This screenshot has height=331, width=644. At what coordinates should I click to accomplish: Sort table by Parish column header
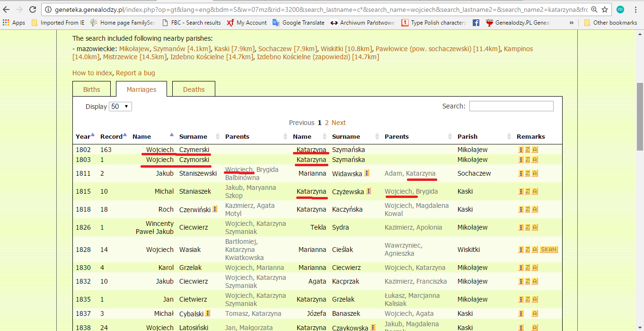[x=468, y=136]
